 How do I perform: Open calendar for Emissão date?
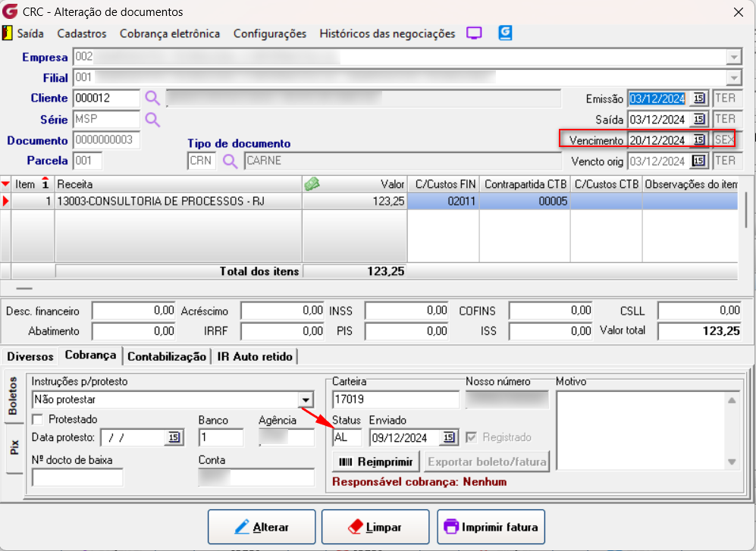[698, 99]
